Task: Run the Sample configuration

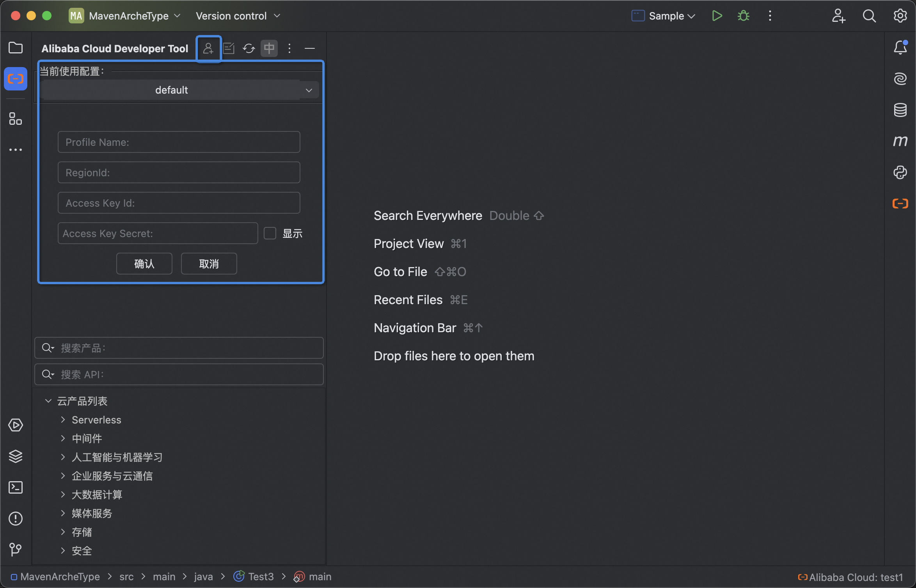Action: click(717, 16)
